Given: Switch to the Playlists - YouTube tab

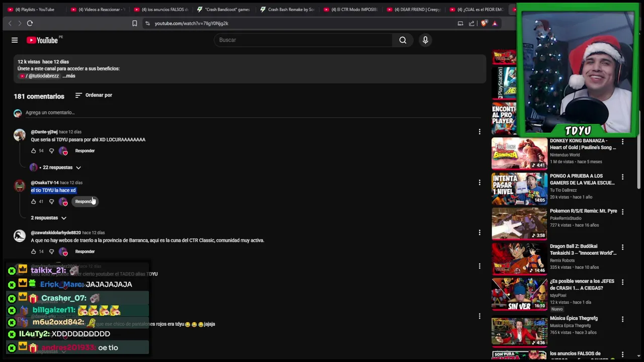Looking at the screenshot, I should point(35,10).
